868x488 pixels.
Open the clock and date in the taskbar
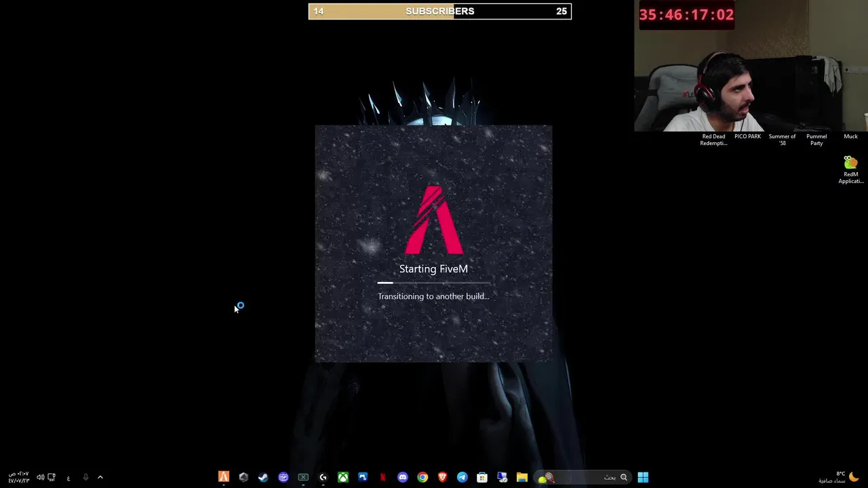pos(18,477)
